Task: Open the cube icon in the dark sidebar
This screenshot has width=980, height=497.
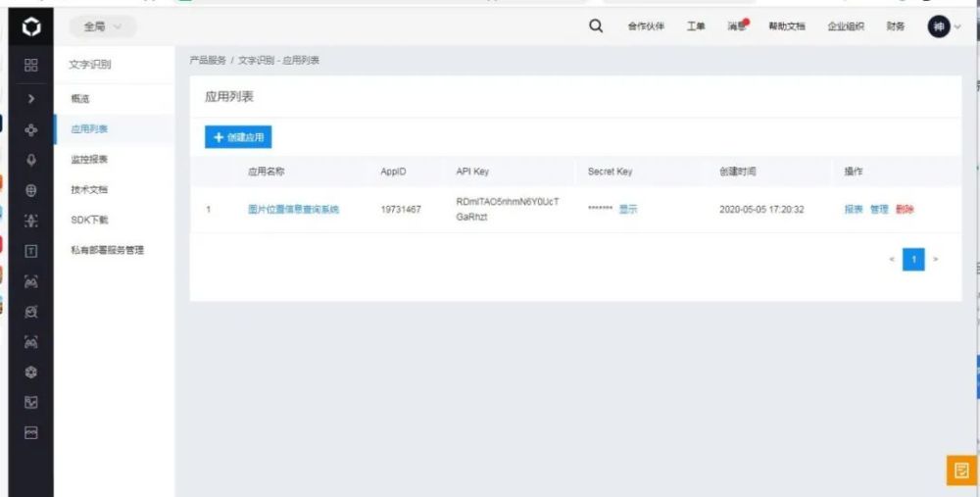Action: [x=31, y=372]
